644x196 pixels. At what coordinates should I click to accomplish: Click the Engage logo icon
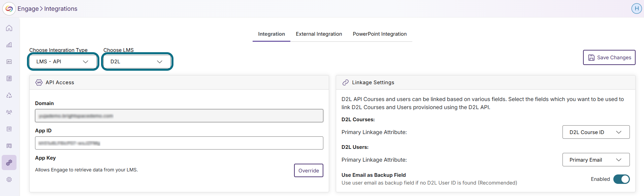click(x=9, y=9)
